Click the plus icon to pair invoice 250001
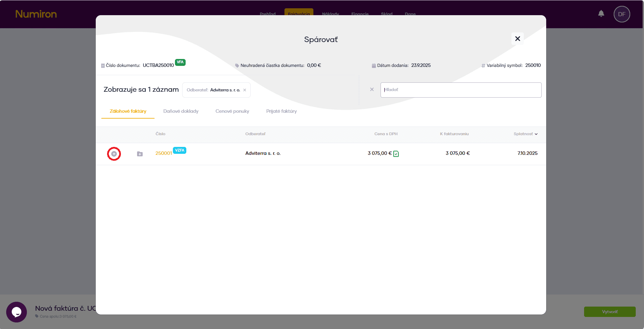The height and width of the screenshot is (329, 644). click(114, 154)
